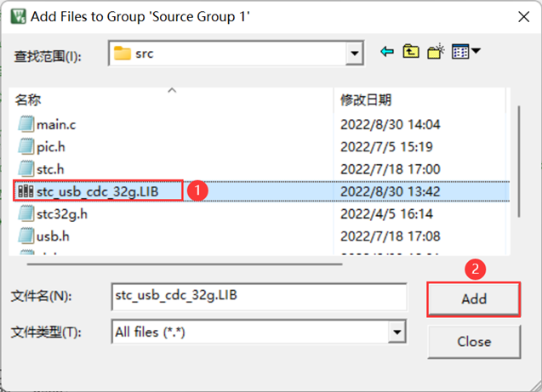Select the file name 'pic.h'
542x392 pixels.
(x=51, y=147)
